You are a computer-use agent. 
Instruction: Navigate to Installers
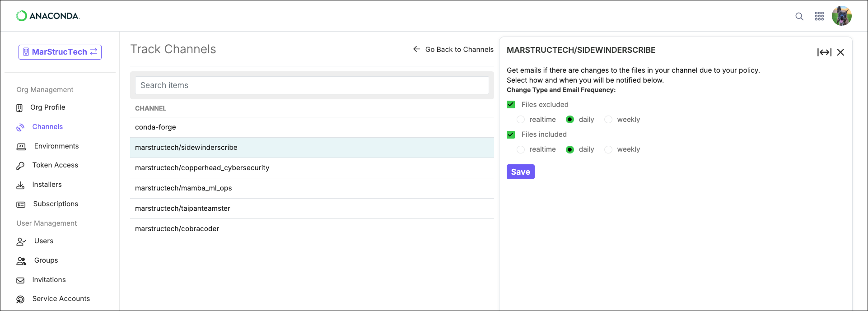click(x=47, y=185)
